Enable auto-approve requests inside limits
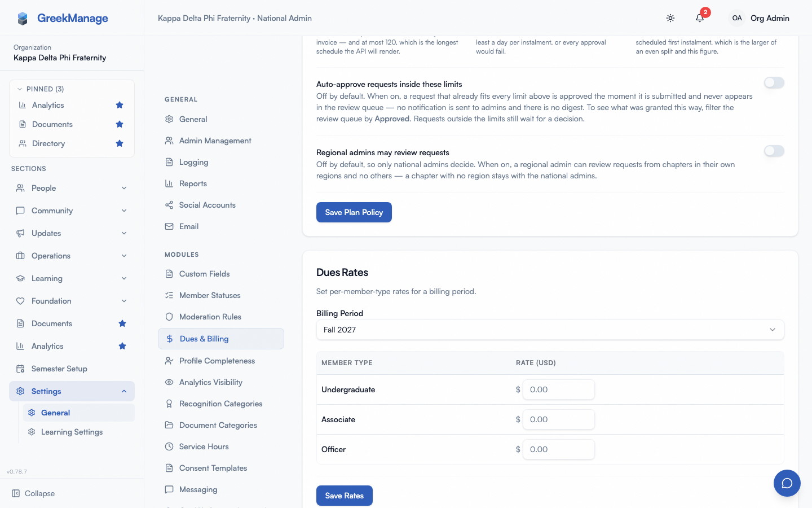 click(774, 83)
